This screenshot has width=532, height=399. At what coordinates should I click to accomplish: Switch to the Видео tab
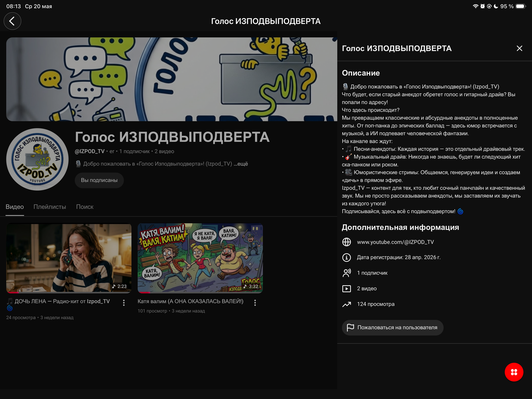point(15,207)
